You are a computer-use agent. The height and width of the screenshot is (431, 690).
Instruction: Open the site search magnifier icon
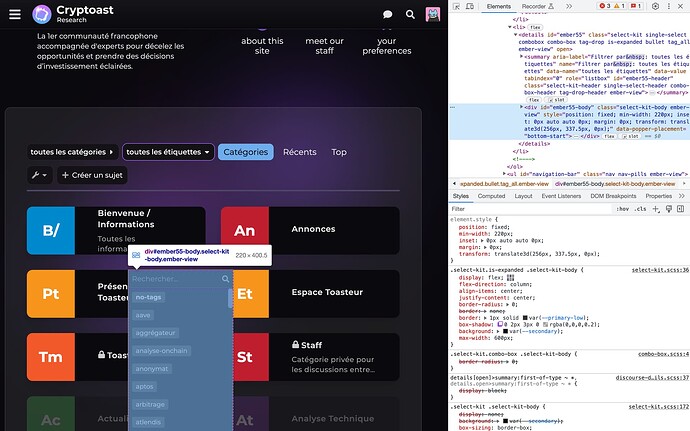click(410, 15)
